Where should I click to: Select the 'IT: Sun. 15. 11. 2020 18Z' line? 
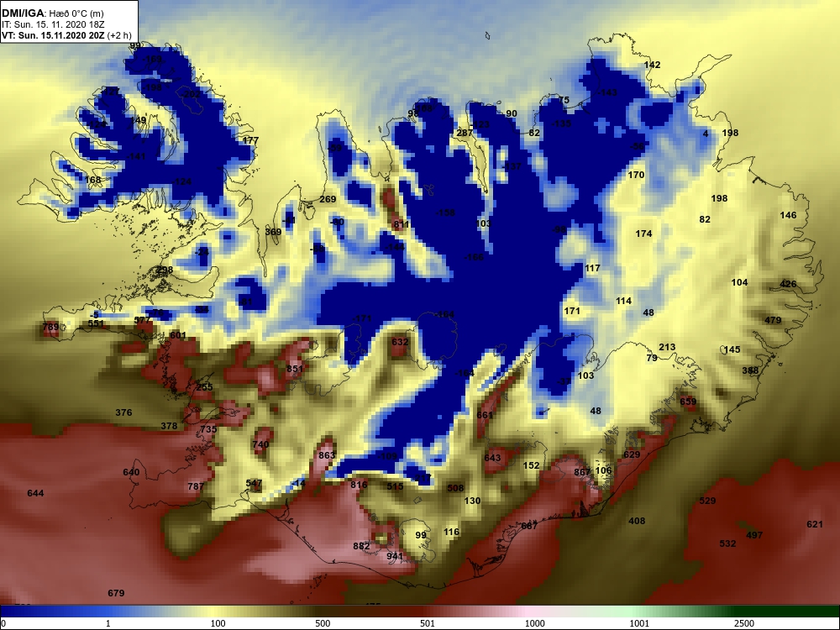53,24
